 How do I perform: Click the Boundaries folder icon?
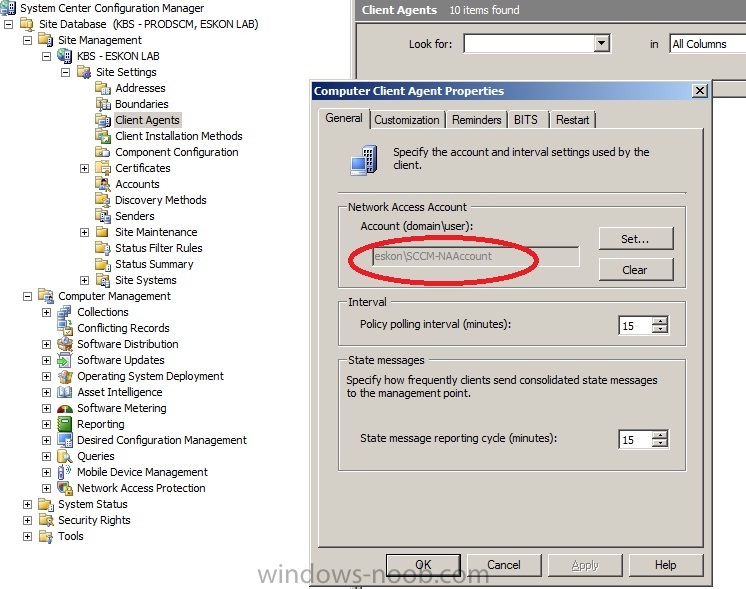(x=103, y=104)
